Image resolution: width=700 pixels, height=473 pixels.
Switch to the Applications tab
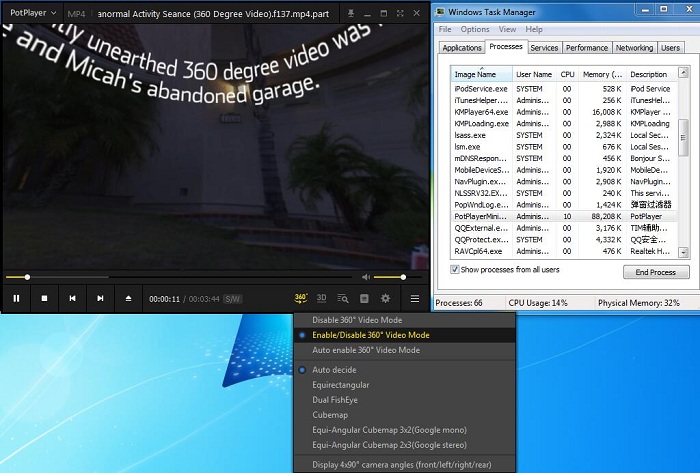coord(462,48)
